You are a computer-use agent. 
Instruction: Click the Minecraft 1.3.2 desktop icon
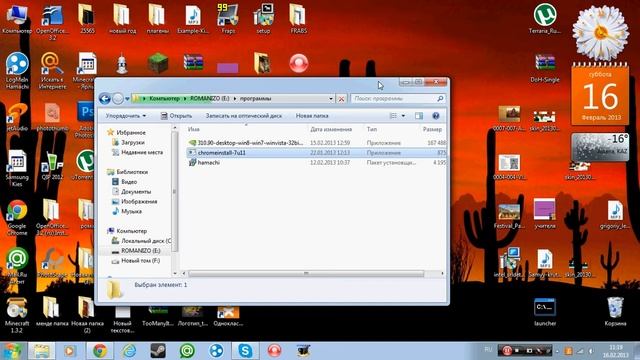pos(17,315)
